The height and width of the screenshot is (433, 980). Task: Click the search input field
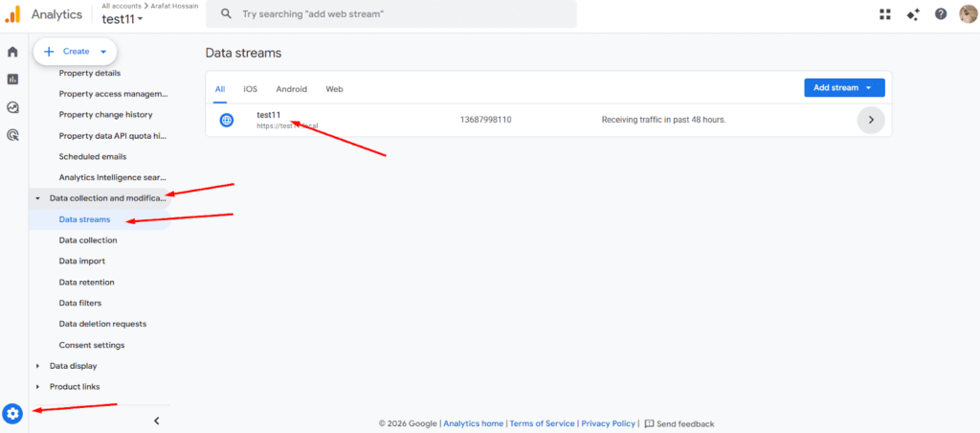[x=402, y=14]
